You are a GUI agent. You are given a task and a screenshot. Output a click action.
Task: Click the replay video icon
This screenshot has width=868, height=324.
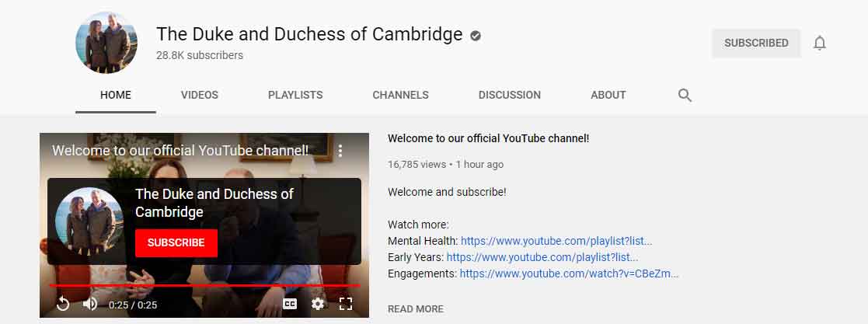63,304
